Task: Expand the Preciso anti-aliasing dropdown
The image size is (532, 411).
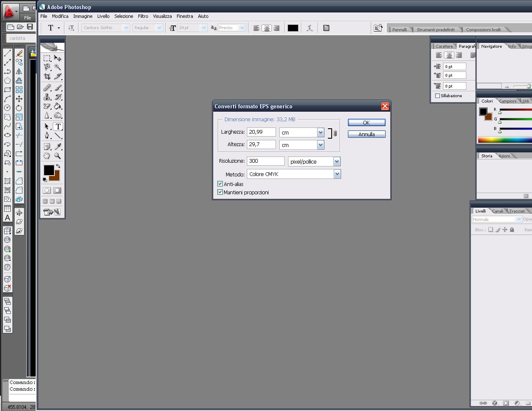Action: coord(242,28)
